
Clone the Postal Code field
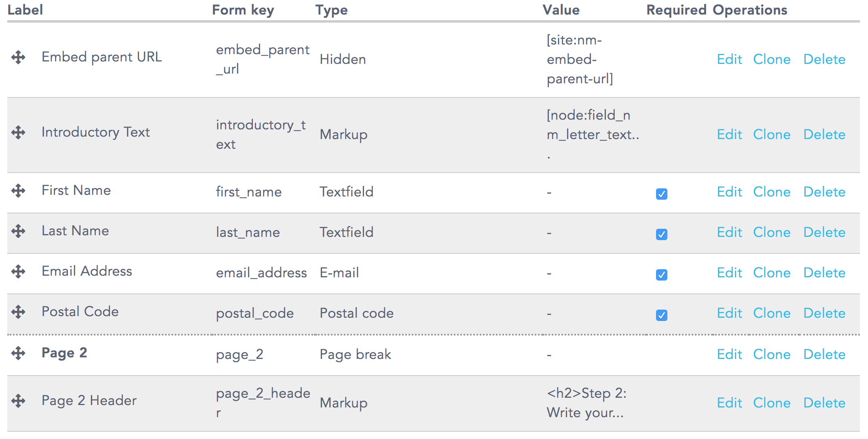[x=772, y=313]
